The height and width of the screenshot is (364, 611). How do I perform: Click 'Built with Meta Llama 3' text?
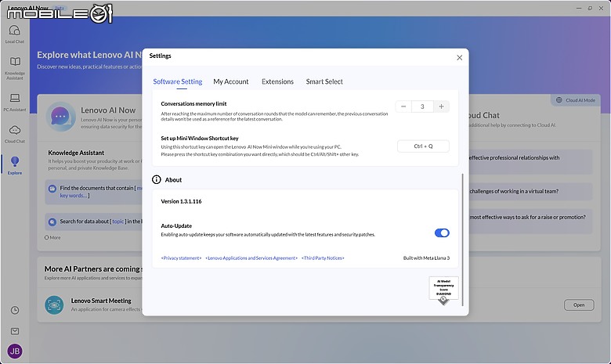click(426, 258)
